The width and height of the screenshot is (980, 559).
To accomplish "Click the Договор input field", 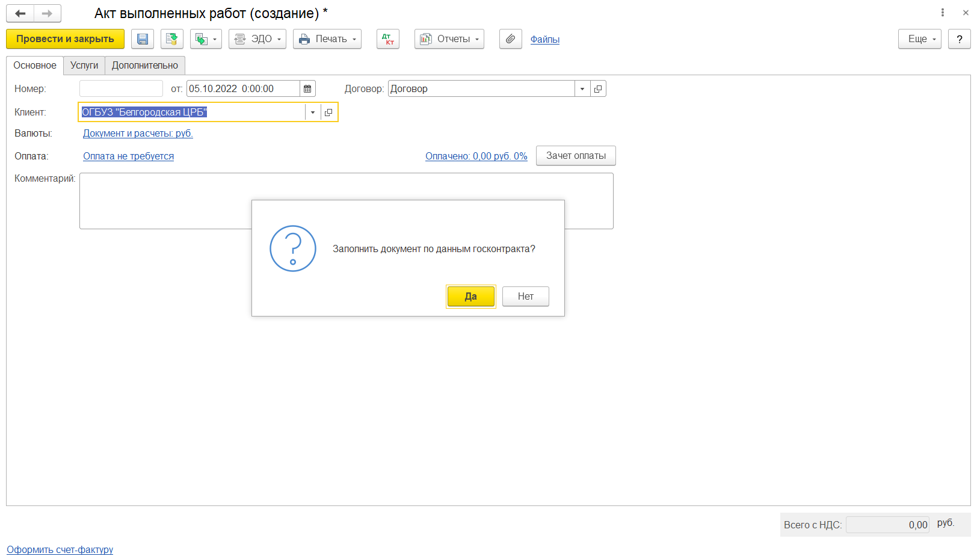I will 481,88.
